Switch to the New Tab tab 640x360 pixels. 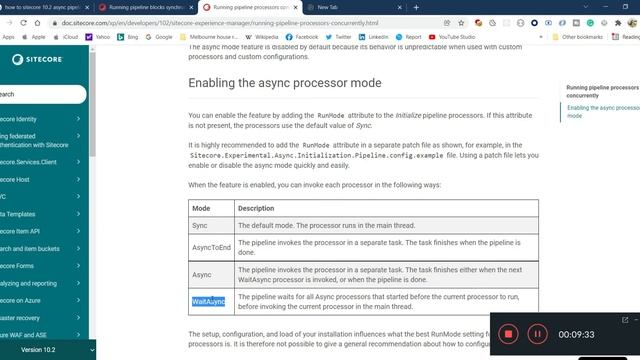(354, 7)
